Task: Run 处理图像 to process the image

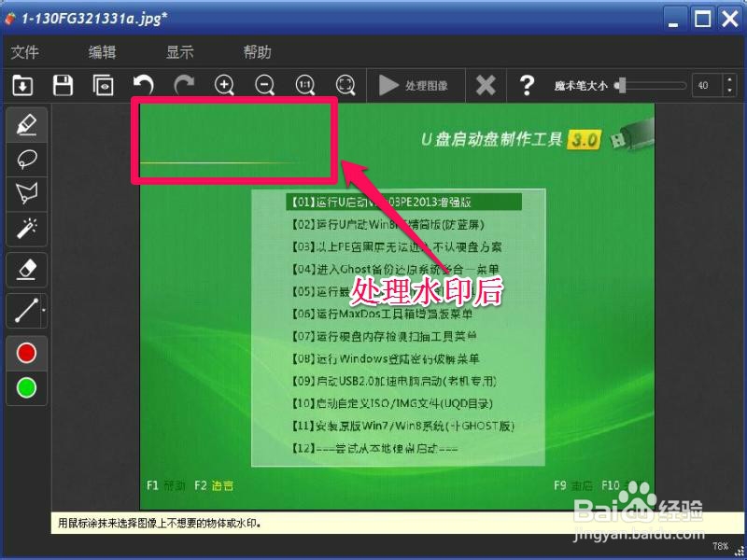Action: pos(412,85)
